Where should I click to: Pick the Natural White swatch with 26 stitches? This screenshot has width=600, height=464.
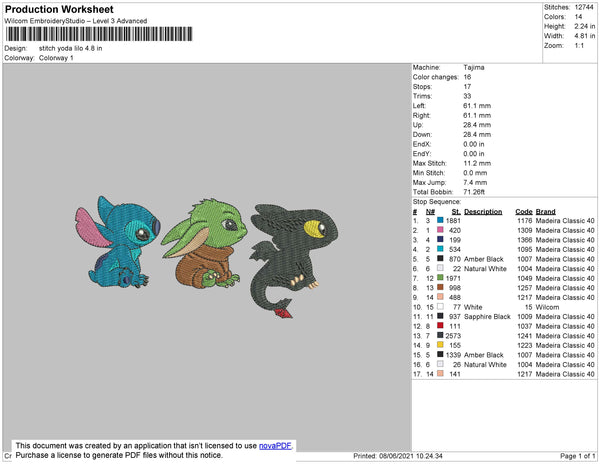[x=440, y=364]
